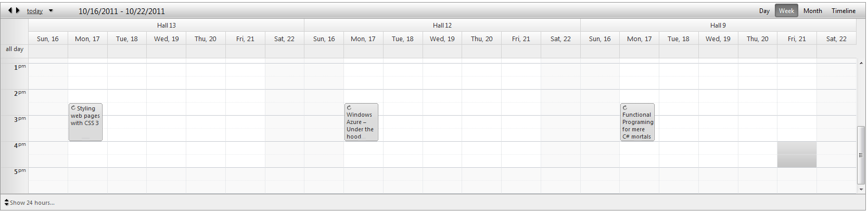Go to the previous week arrow

coord(10,10)
